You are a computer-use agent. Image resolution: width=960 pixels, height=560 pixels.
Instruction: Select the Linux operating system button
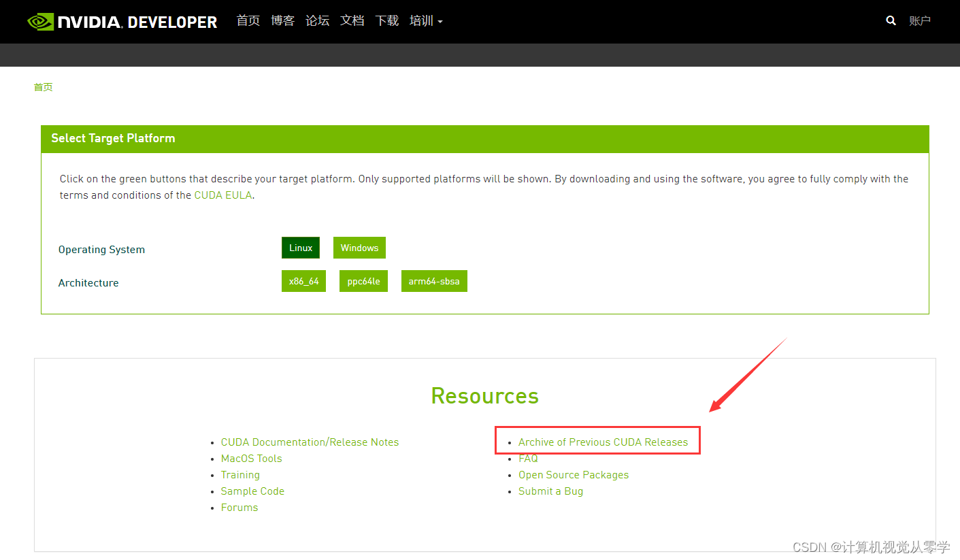coord(301,248)
